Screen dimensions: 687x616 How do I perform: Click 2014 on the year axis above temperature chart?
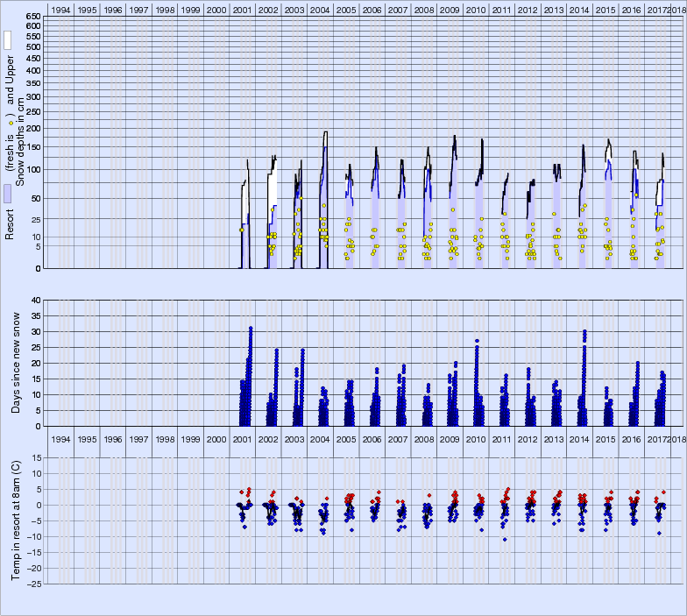tap(579, 438)
